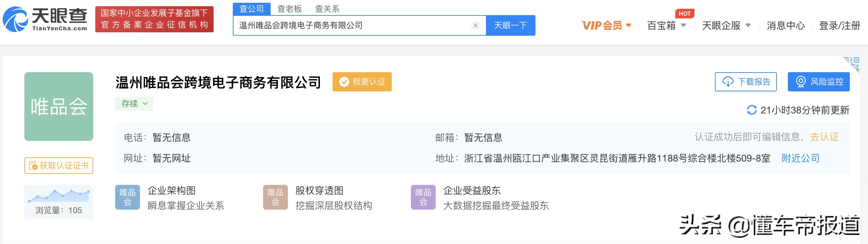This screenshot has height=244, width=868.
Task: Click the TianYanCha logo icon
Action: click(x=15, y=20)
